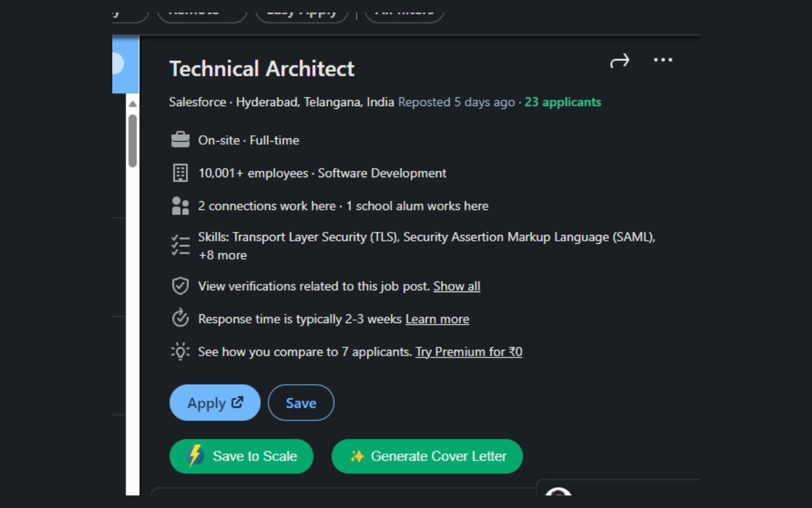Save this Technical Architect job
Screen dimensions: 812x508
pos(301,403)
